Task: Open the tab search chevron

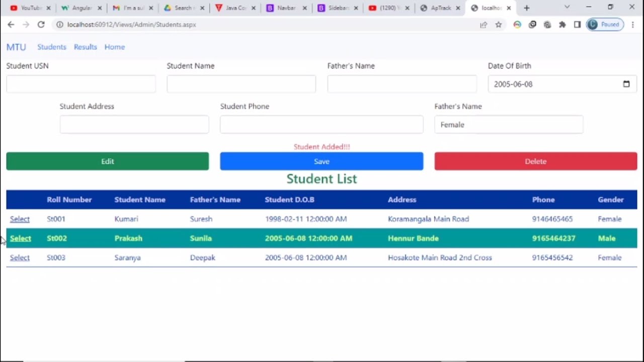Action: (567, 7)
